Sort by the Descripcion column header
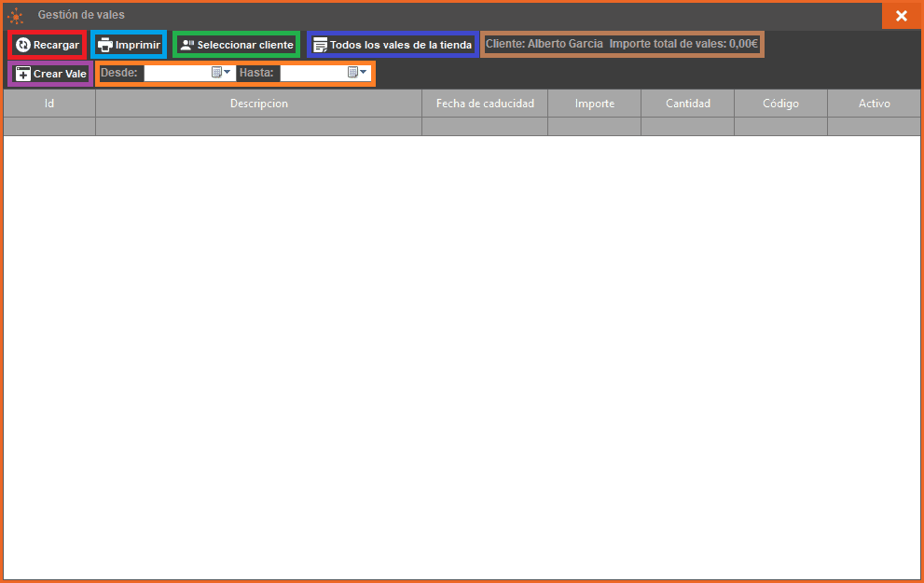Viewport: 924px width, 583px height. coord(258,104)
